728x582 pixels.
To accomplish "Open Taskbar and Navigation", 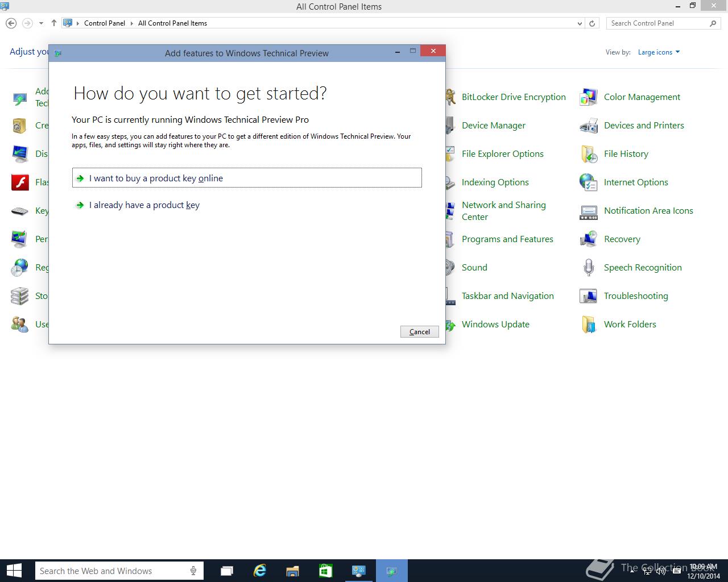I will (507, 296).
